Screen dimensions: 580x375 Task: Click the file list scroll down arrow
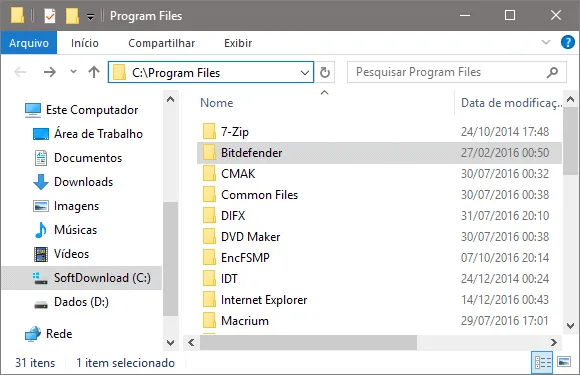(570, 326)
